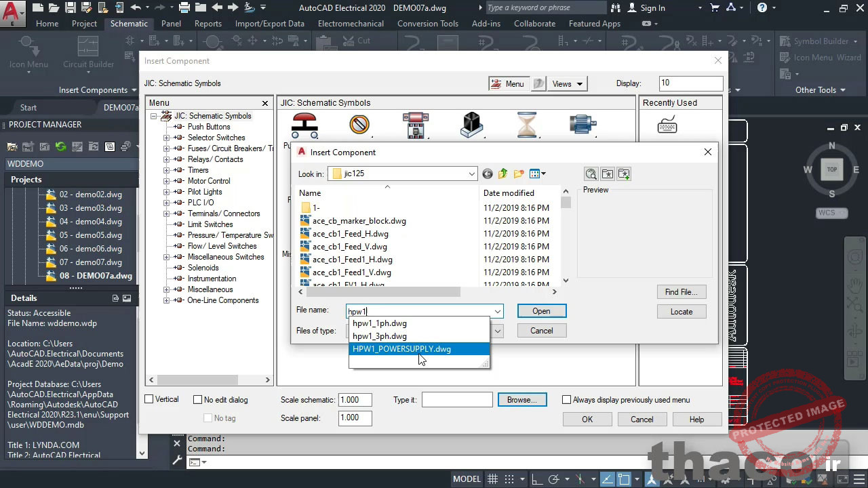Select HPW1_POWERSUPPLY.dwg from the list
This screenshot has height=488, width=868.
tap(401, 348)
